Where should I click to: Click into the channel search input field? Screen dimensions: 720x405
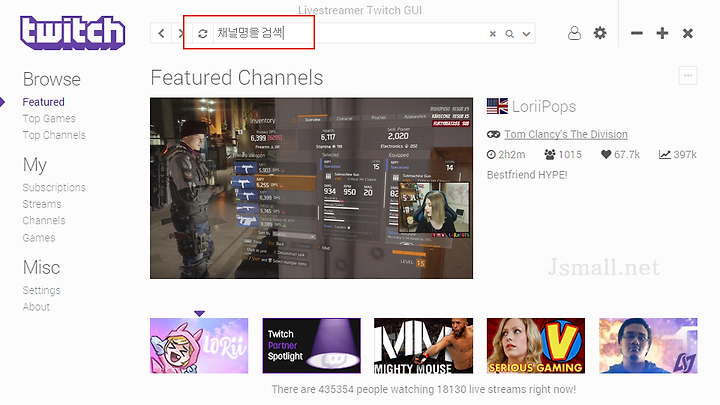350,34
